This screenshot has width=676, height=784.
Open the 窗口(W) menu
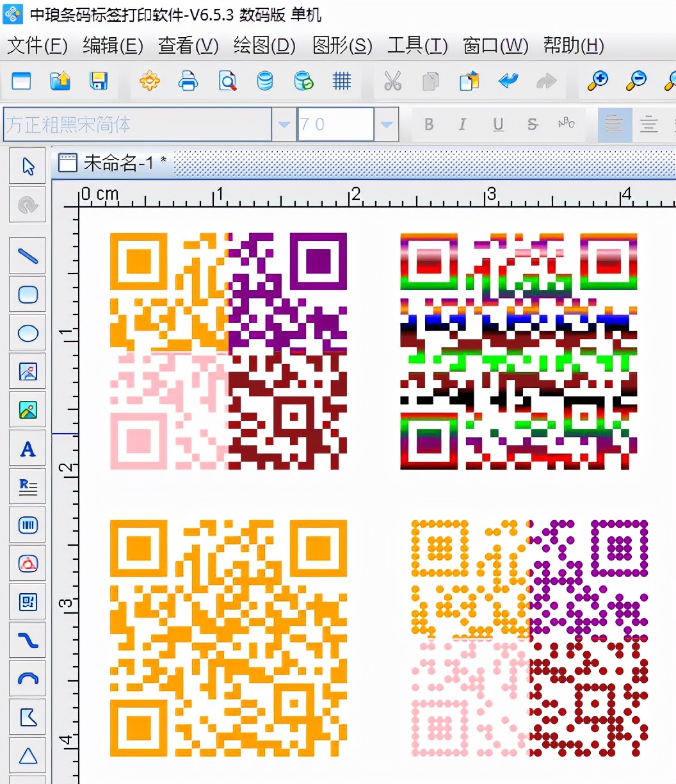(495, 45)
